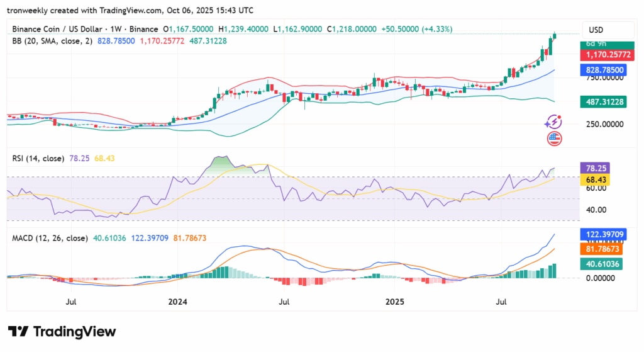Click the 250.00000 level on the price axis
Viewport: 644px width, 352px height.
[x=603, y=125]
